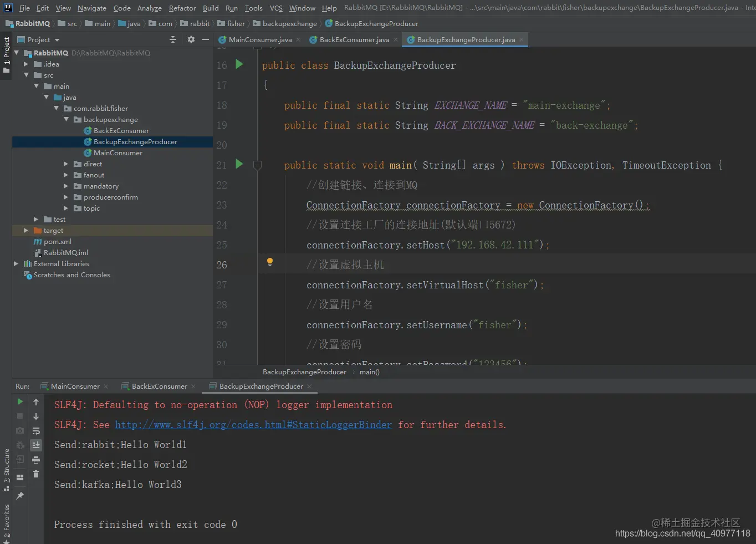Hide the Project tool window

(206, 39)
